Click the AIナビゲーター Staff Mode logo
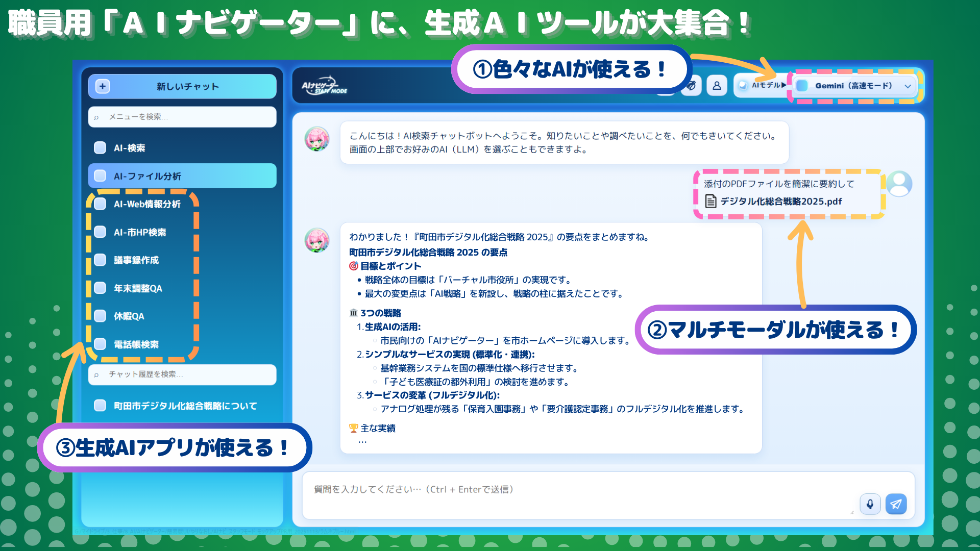This screenshot has width=980, height=551. (x=324, y=87)
